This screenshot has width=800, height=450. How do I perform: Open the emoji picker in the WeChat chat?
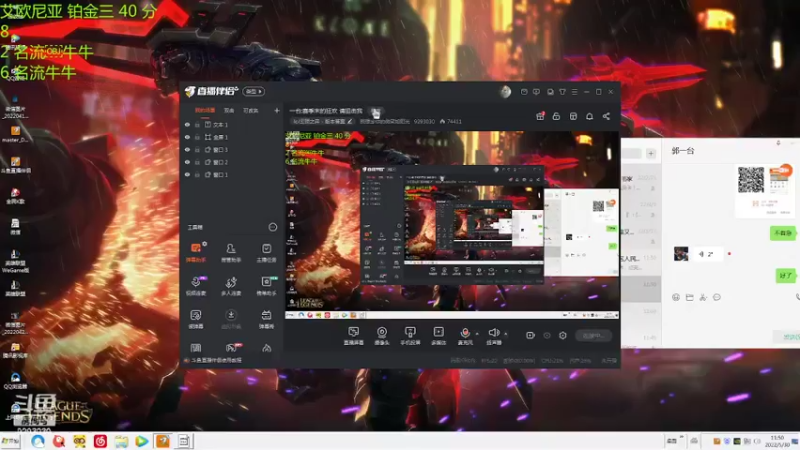point(676,297)
